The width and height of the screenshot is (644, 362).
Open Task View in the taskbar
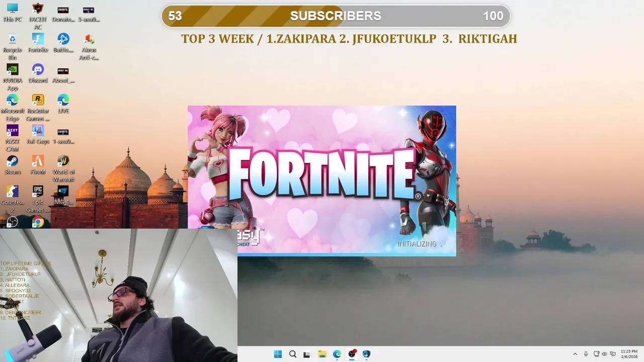[x=307, y=354]
